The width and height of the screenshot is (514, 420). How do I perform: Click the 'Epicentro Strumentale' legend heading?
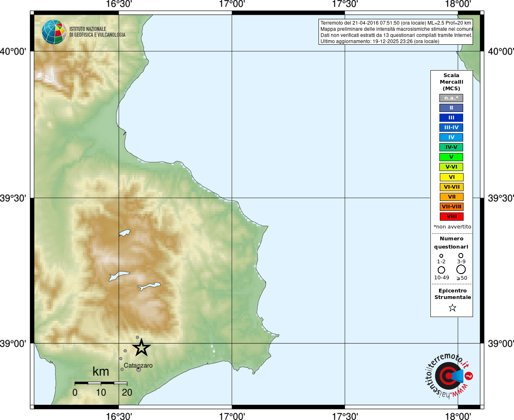(453, 294)
